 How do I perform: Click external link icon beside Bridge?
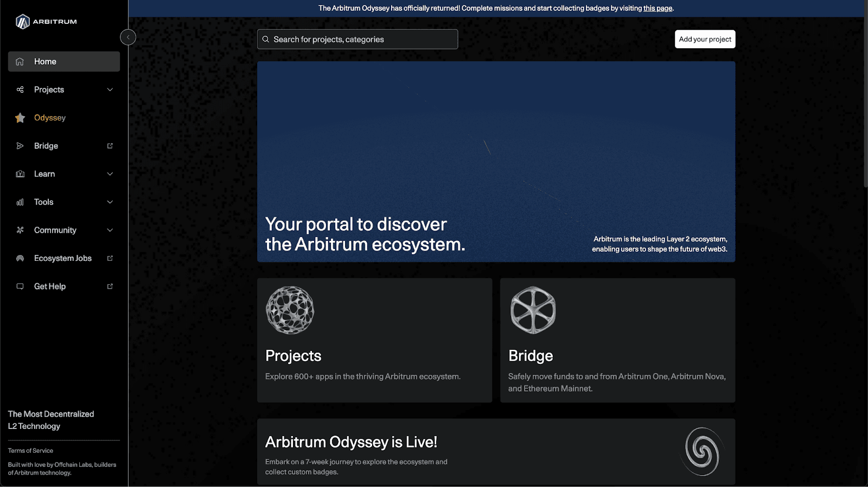110,146
